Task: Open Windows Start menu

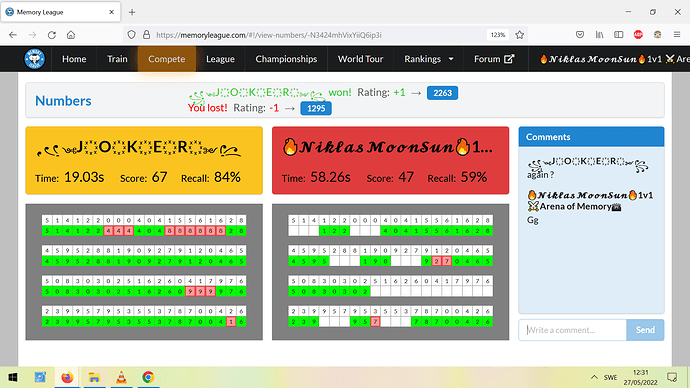Action: (13, 377)
